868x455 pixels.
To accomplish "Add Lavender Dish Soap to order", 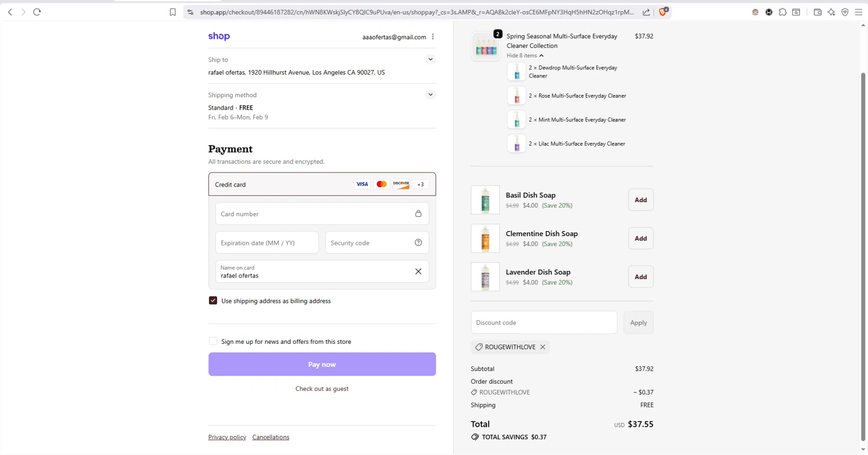I will (x=641, y=277).
